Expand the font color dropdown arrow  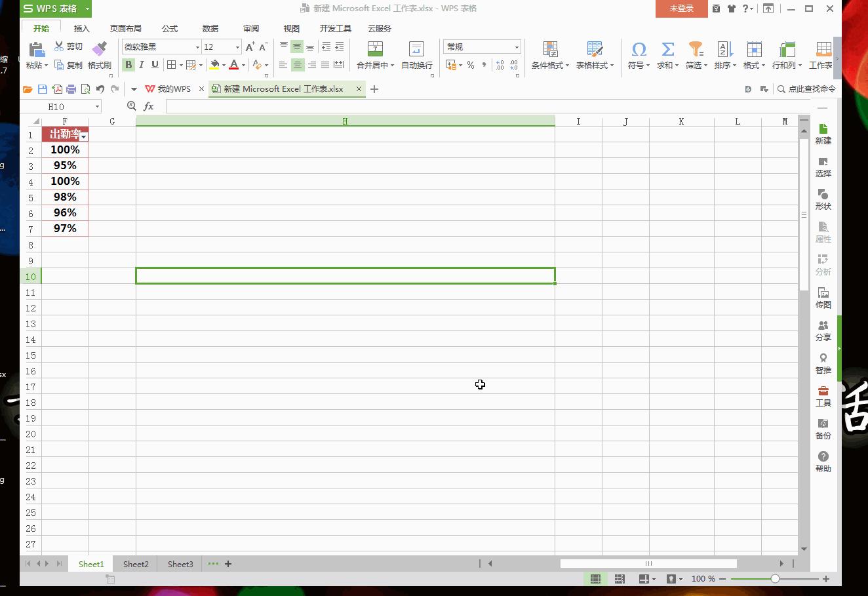click(x=243, y=65)
